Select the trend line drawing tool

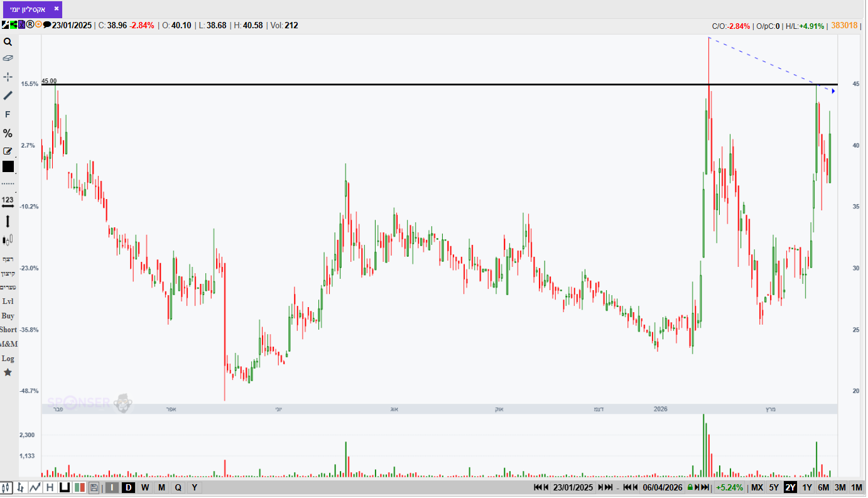(x=8, y=95)
